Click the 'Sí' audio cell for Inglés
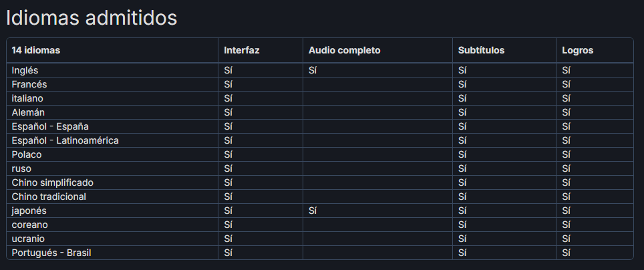The width and height of the screenshot is (644, 270). click(312, 70)
